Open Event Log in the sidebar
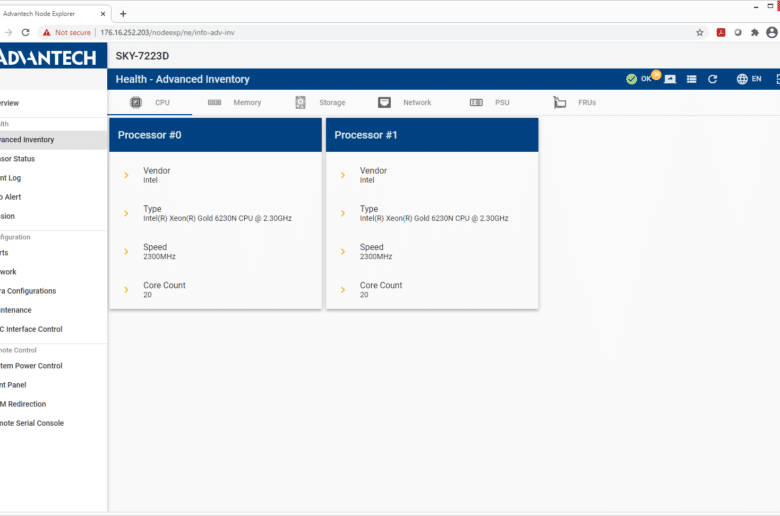 (x=53, y=178)
